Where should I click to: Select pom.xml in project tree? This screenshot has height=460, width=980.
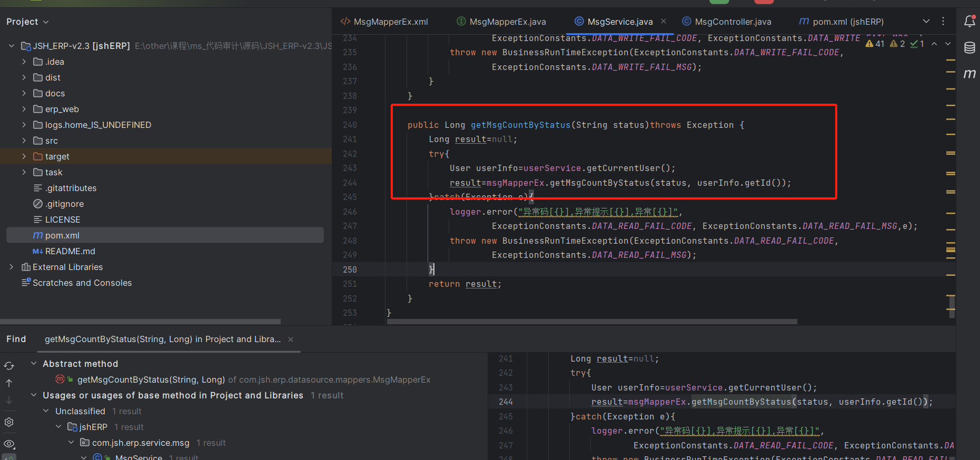point(165,235)
